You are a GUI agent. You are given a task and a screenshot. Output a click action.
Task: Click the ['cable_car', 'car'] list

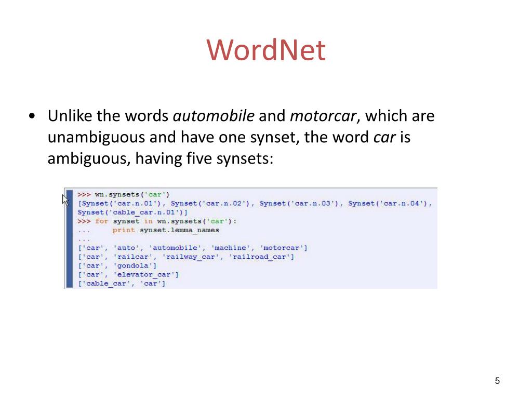122,283
